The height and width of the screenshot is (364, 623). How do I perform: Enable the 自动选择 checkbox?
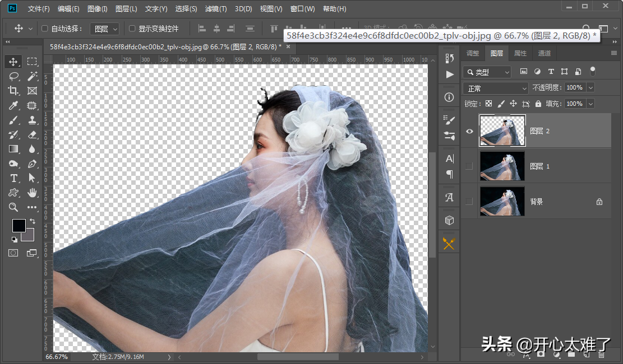pos(45,29)
